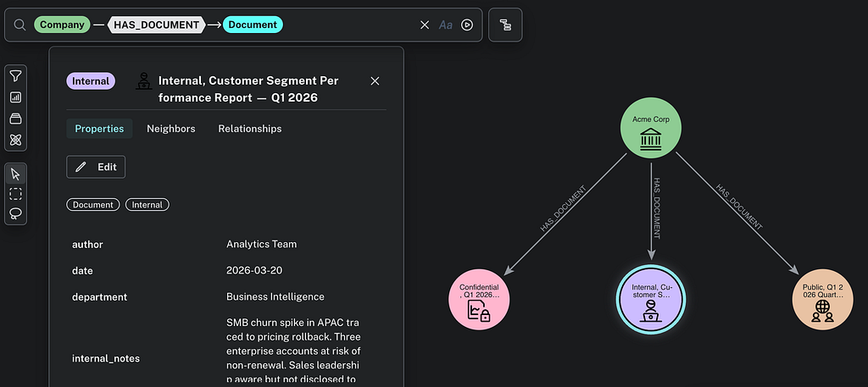Open the chart analysis sidebar icon
868x387 pixels.
pos(15,97)
